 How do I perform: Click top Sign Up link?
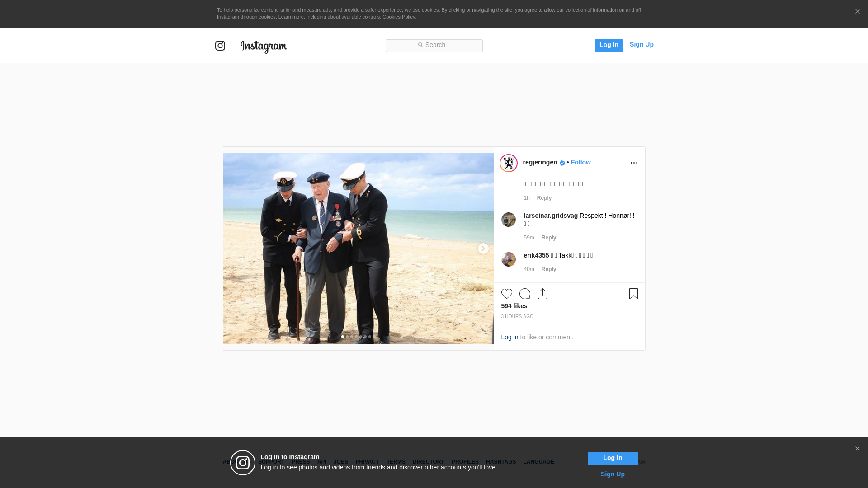641,44
